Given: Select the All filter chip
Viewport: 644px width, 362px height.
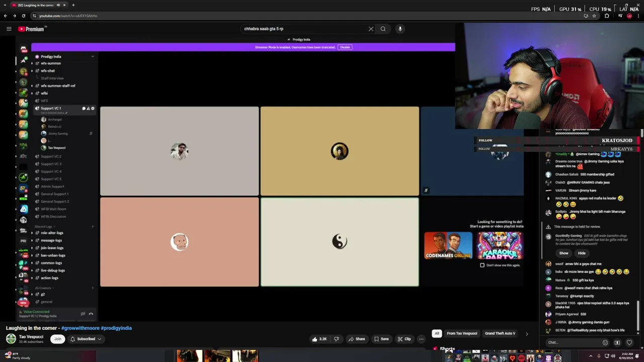Looking at the screenshot, I should [x=437, y=333].
